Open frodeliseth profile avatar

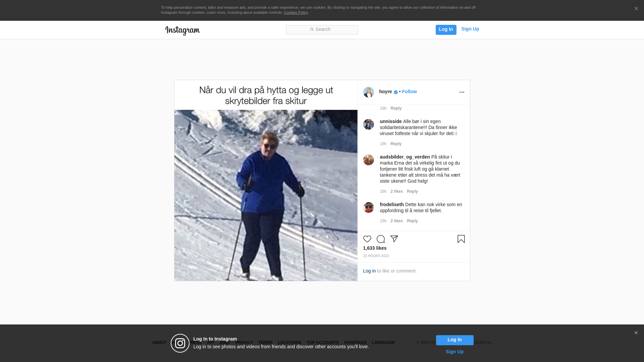[368, 207]
